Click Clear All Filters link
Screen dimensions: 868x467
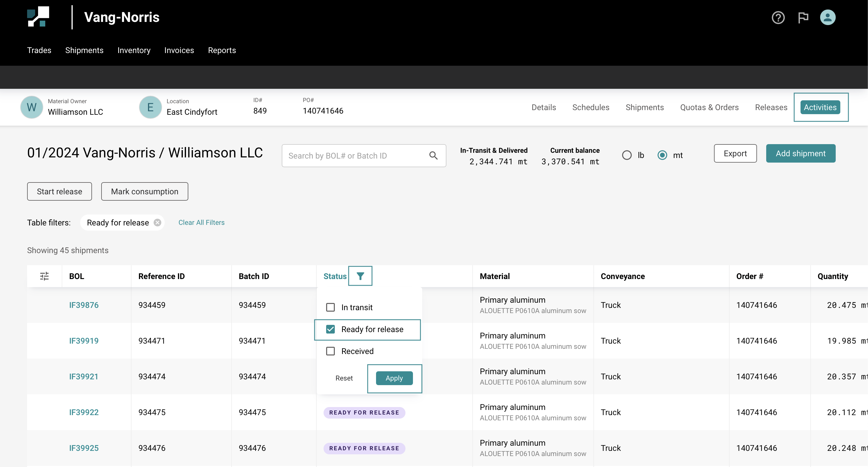tap(201, 222)
